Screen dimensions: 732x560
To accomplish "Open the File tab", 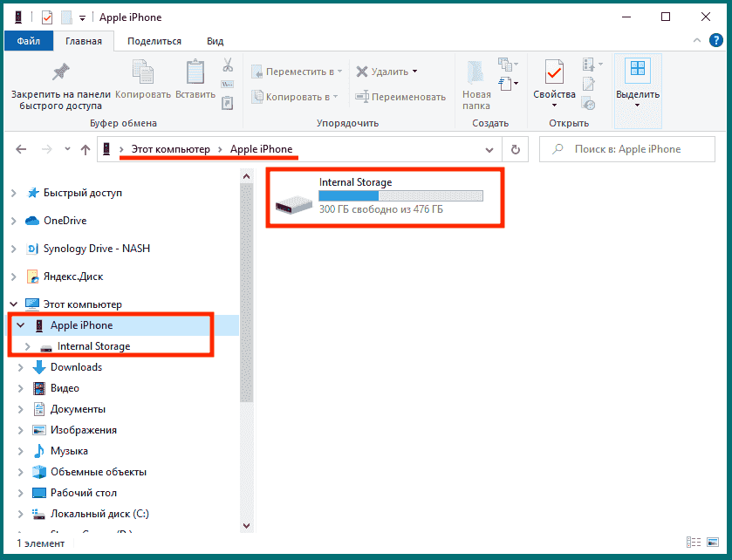I will coord(29,41).
